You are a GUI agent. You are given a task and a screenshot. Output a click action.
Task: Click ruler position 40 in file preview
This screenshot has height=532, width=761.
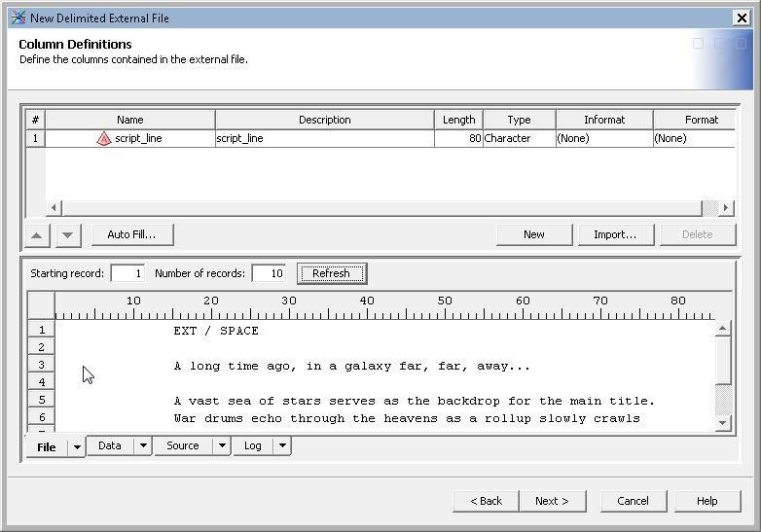(x=367, y=301)
